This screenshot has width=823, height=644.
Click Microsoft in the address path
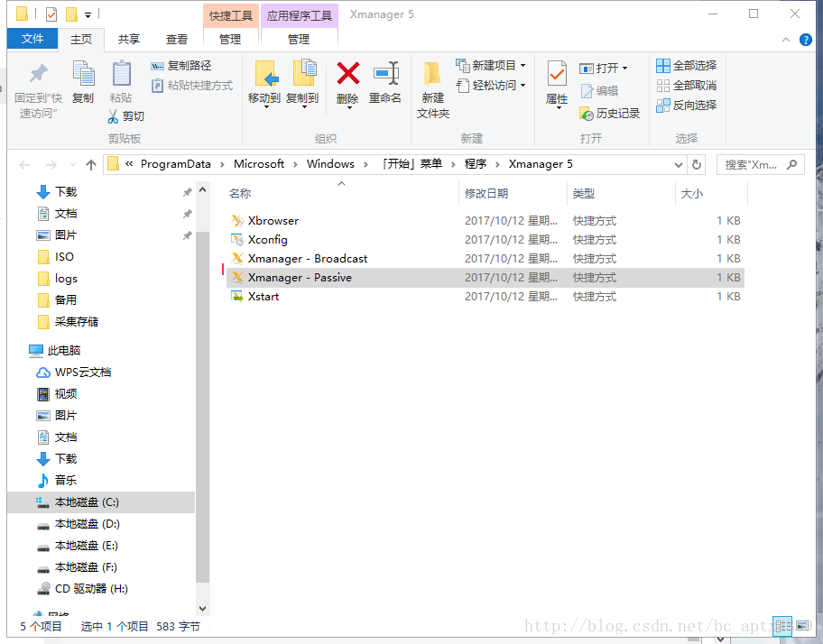click(259, 164)
